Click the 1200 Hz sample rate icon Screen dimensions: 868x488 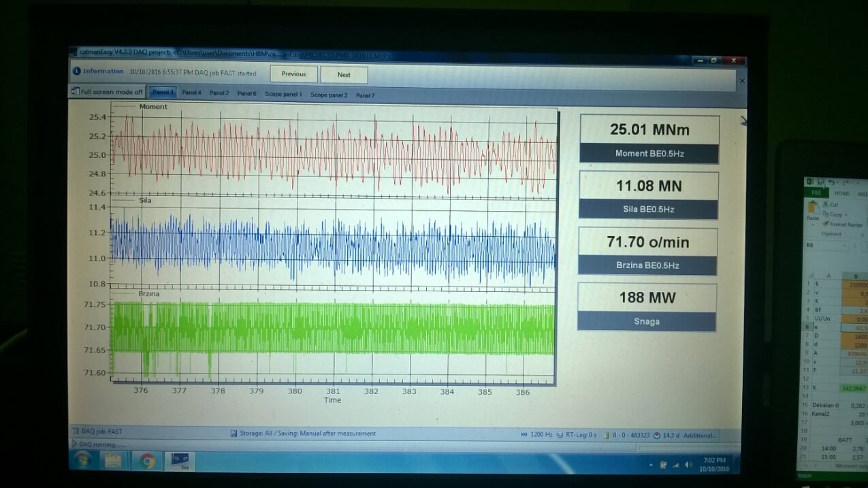tap(524, 435)
